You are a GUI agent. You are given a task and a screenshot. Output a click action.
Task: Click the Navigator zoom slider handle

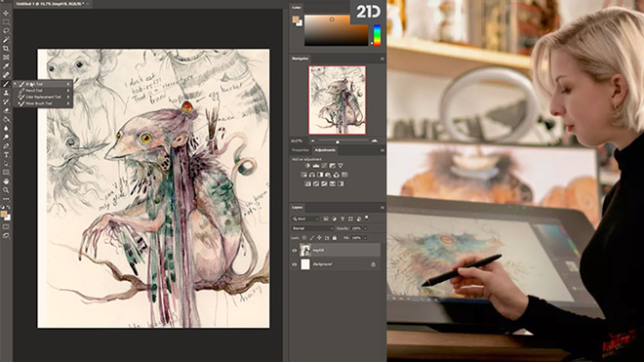[x=338, y=141]
